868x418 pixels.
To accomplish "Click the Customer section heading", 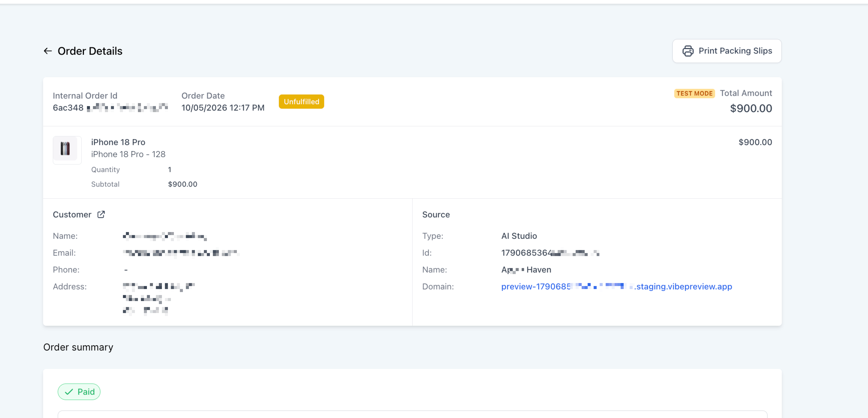I will (72, 214).
